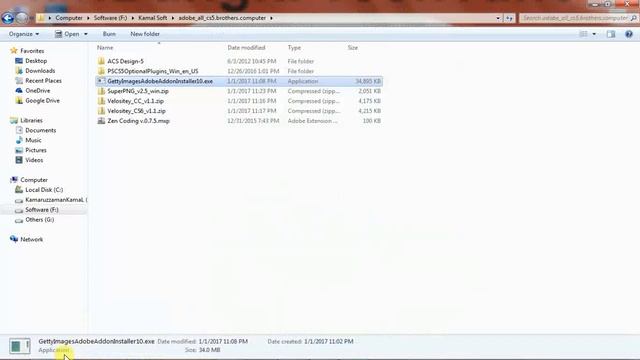Open KamaruzzamanKamal drive
The width and height of the screenshot is (640, 360).
pyautogui.click(x=55, y=200)
